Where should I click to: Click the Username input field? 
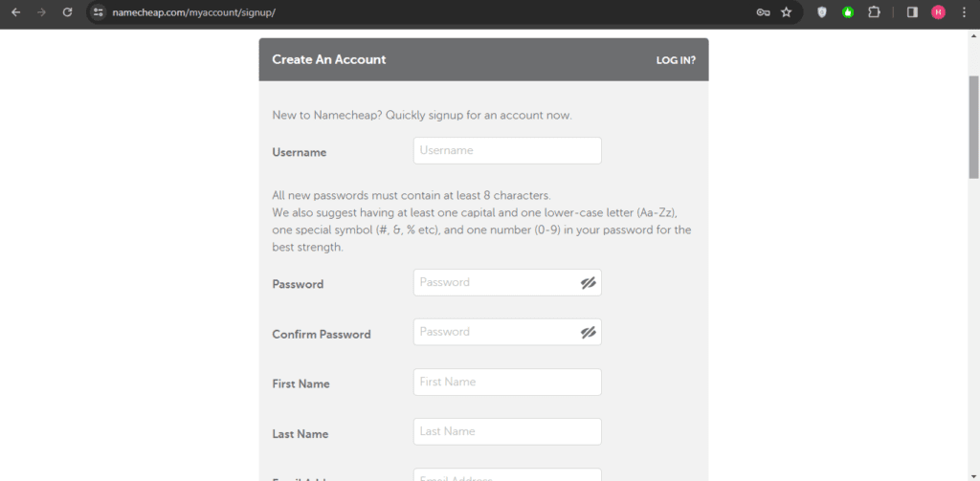tap(507, 150)
